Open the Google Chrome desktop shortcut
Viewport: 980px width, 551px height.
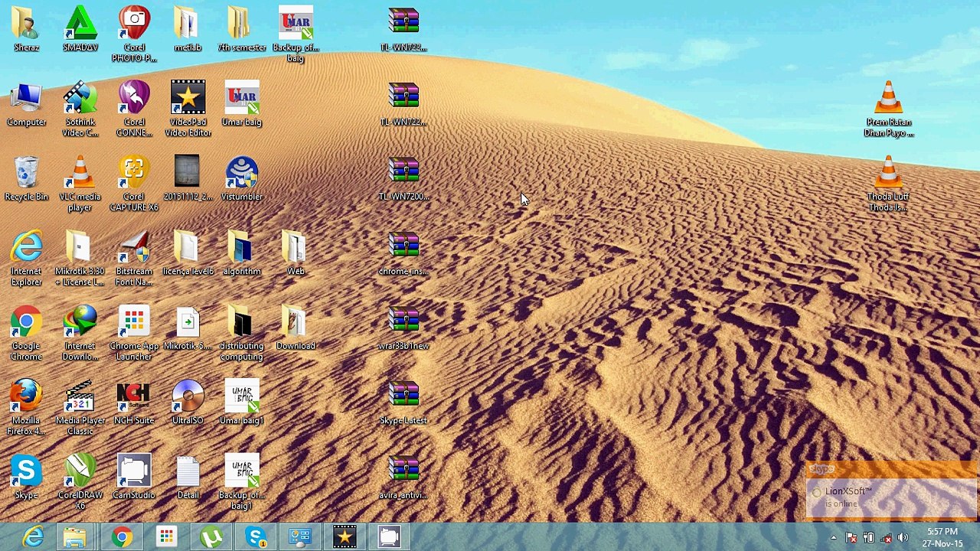tap(26, 334)
